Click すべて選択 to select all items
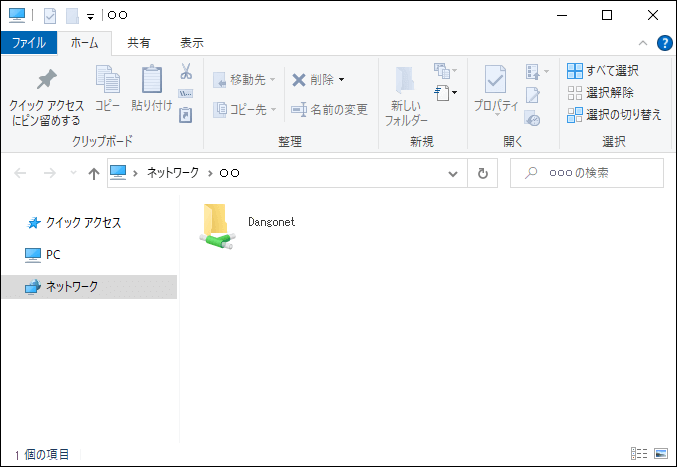Screen dimensions: 677x467 [603, 71]
